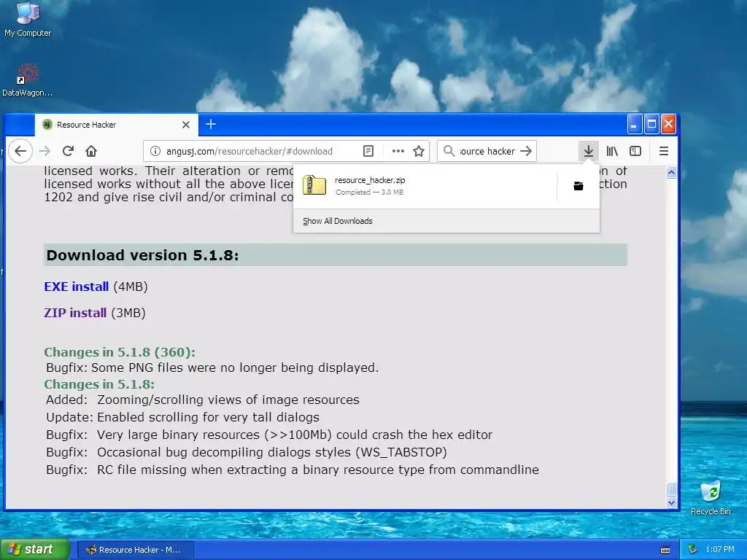
Task: Click Show All Downloads
Action: (x=338, y=221)
